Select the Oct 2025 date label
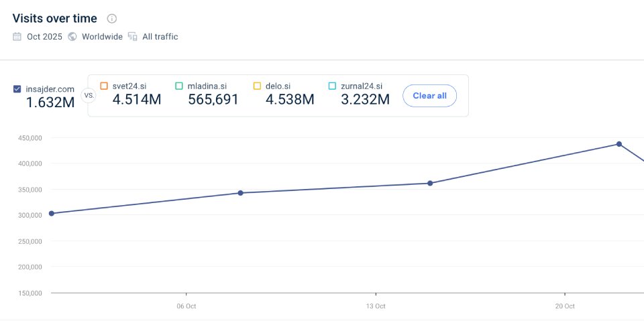 click(44, 37)
